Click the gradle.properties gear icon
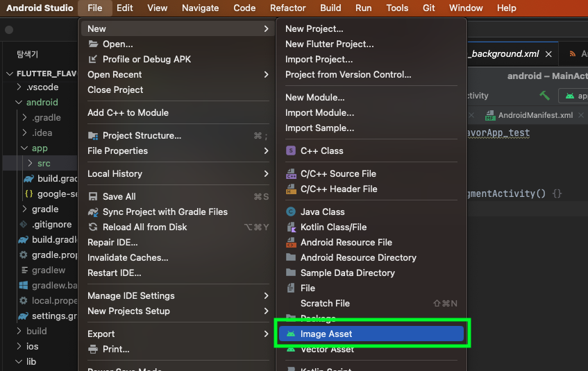Screen dimensions: 588x371 pos(23,254)
